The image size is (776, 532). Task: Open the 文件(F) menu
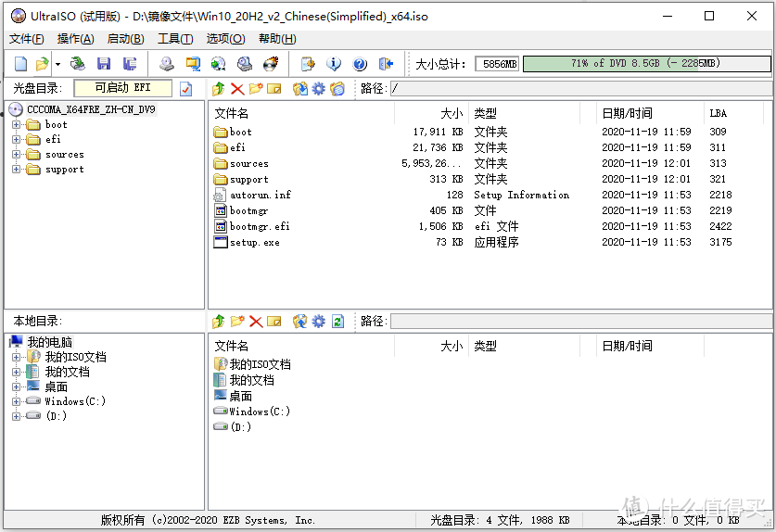coord(27,39)
